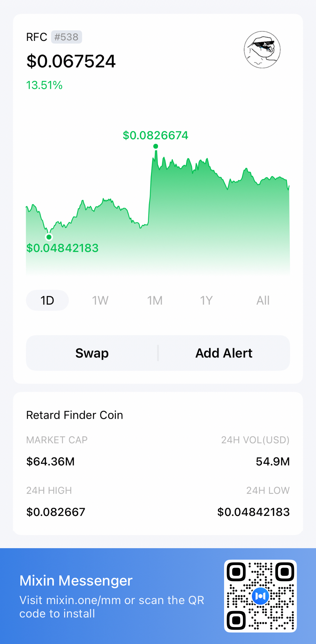Show All-time price history
Image resolution: width=316 pixels, height=644 pixels.
[263, 300]
